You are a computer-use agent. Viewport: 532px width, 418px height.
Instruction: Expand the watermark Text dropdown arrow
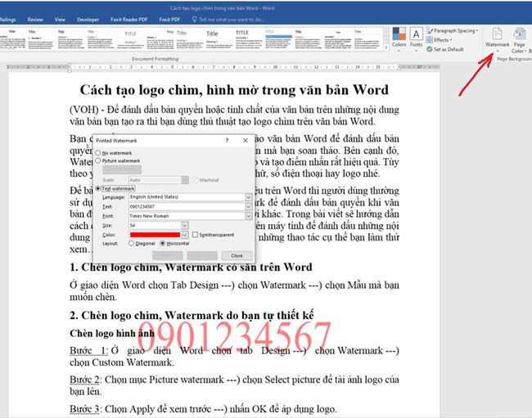coord(248,206)
